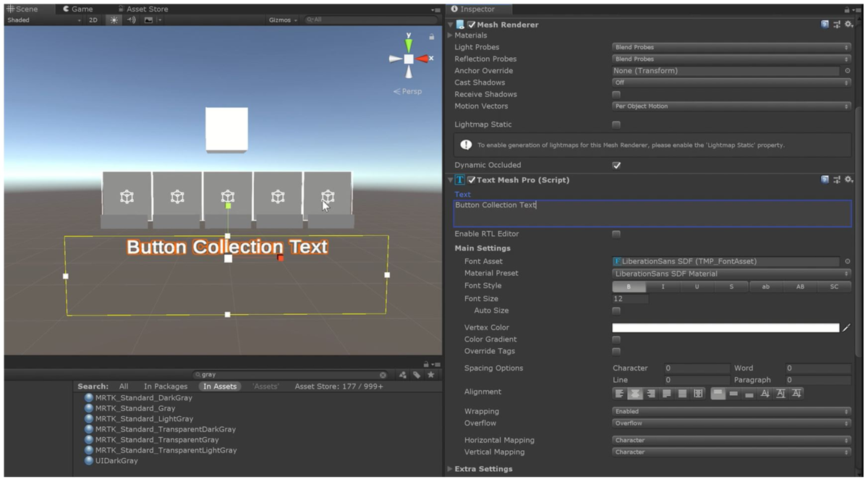Toggle bold B font style
The width and height of the screenshot is (868, 482).
[629, 287]
